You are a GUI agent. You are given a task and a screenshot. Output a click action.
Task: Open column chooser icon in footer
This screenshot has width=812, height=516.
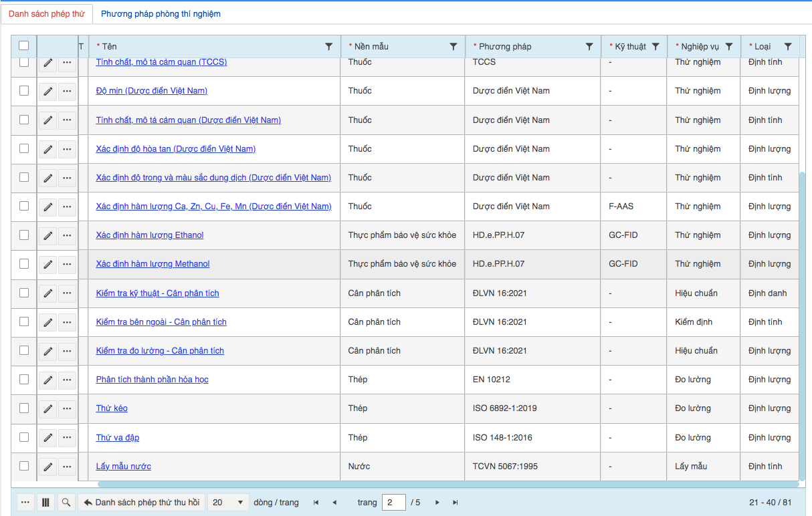pyautogui.click(x=45, y=503)
